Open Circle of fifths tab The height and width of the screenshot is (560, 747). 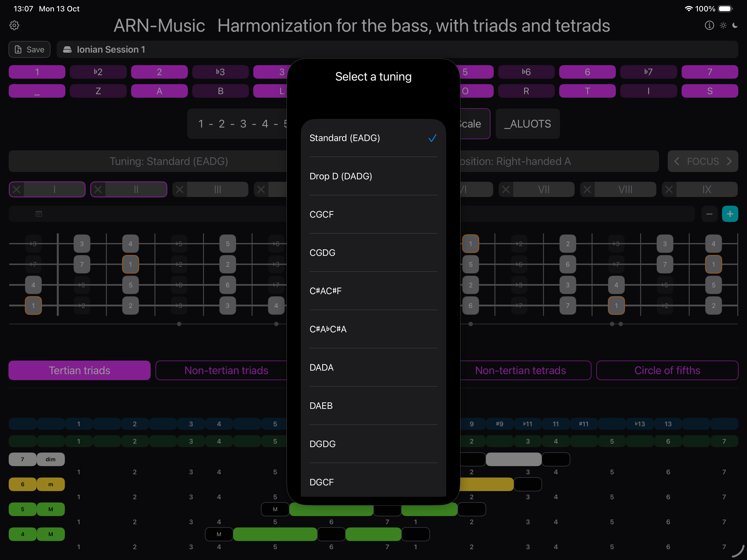pyautogui.click(x=667, y=370)
